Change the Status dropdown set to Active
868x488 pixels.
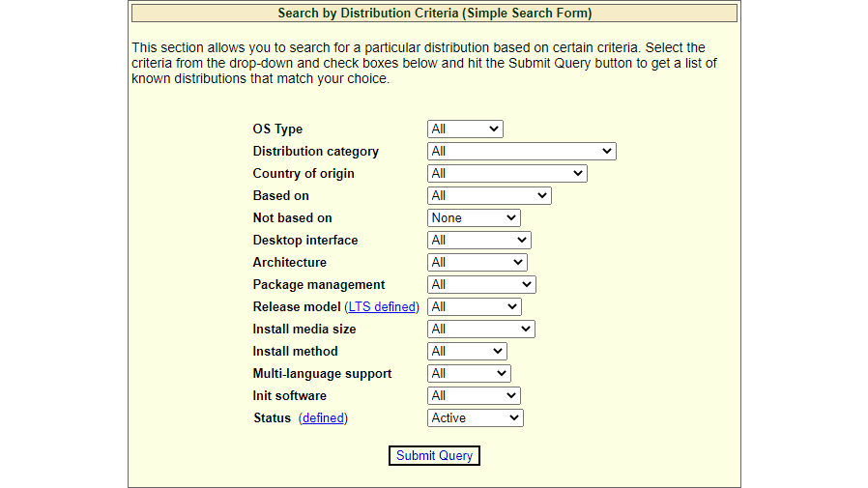point(475,417)
